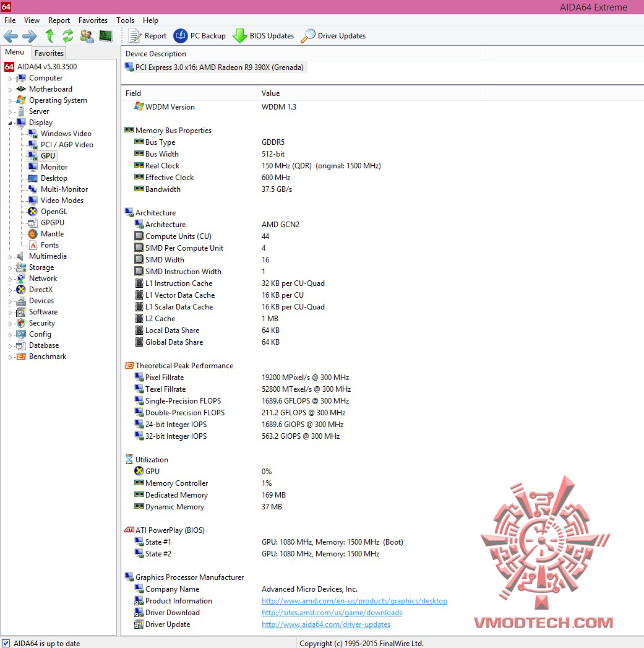This screenshot has width=644, height=648.
Task: Open the hardware monitor chip icon in toolbar
Action: 106,36
